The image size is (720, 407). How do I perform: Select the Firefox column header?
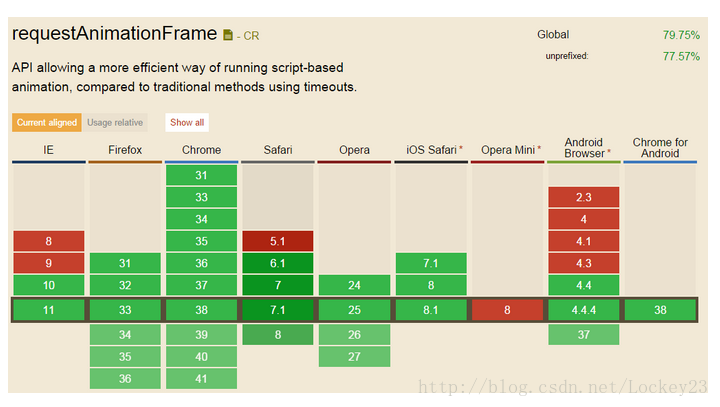125,150
